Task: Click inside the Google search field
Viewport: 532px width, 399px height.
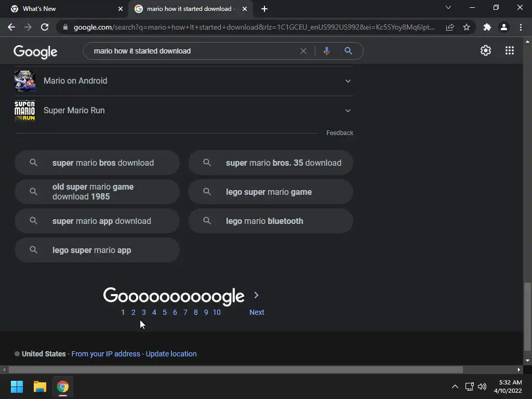Action: [193, 51]
